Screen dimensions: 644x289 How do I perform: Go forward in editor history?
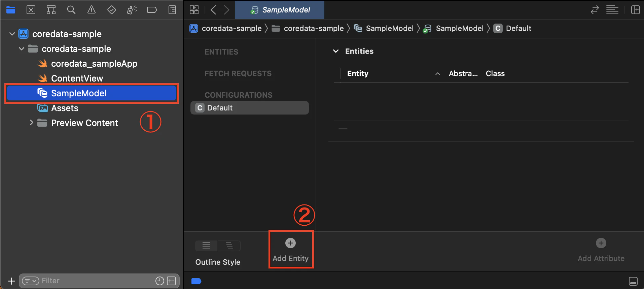(x=227, y=10)
